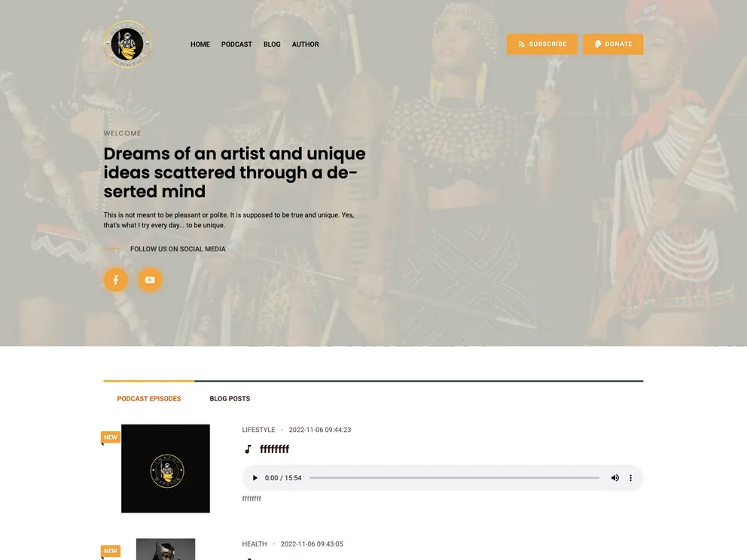Click the music note icon beside ffffffff
Screen dimensions: 747x560
pyautogui.click(x=248, y=449)
